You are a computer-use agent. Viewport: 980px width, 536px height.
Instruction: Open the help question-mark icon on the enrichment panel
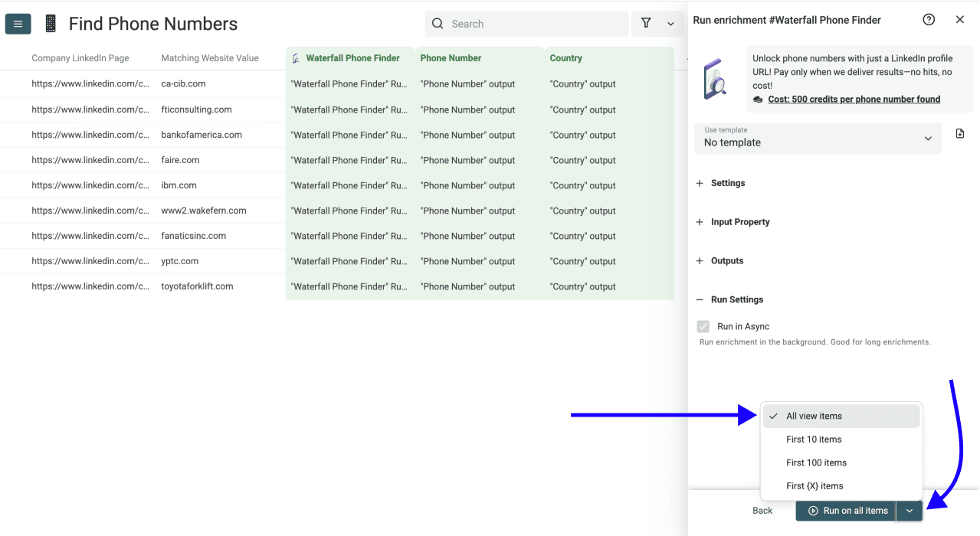coord(929,19)
